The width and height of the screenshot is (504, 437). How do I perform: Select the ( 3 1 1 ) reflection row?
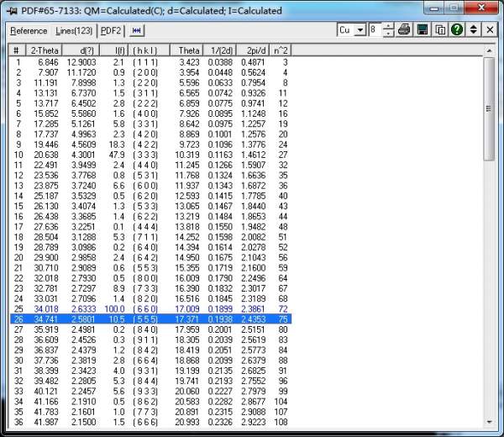(x=150, y=93)
